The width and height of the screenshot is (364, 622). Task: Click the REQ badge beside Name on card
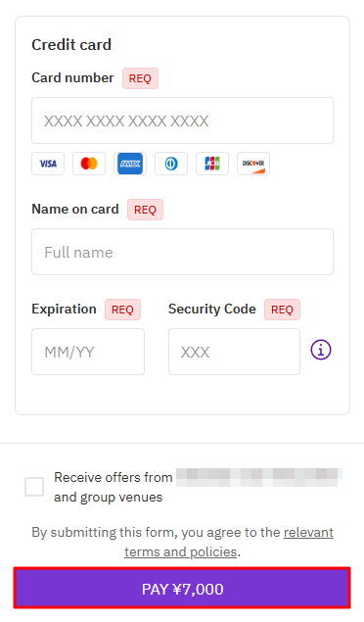[x=145, y=210]
